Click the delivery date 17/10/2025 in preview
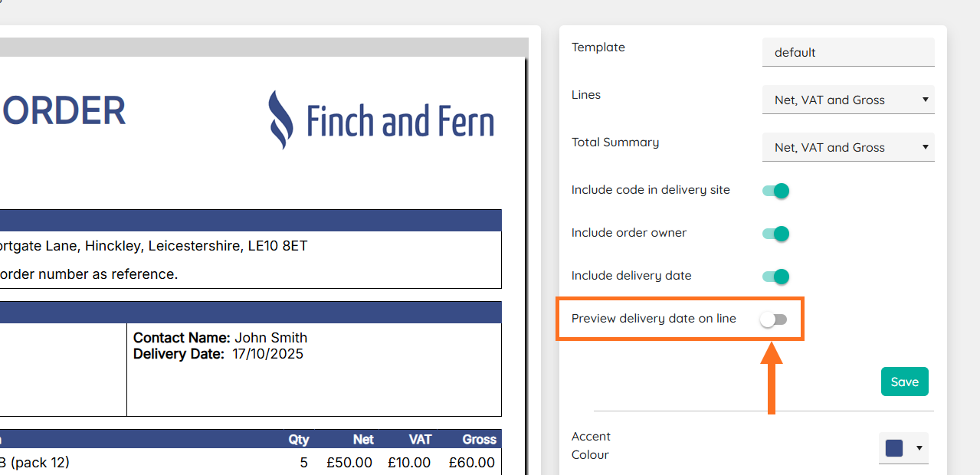This screenshot has height=475, width=980. pyautogui.click(x=268, y=354)
